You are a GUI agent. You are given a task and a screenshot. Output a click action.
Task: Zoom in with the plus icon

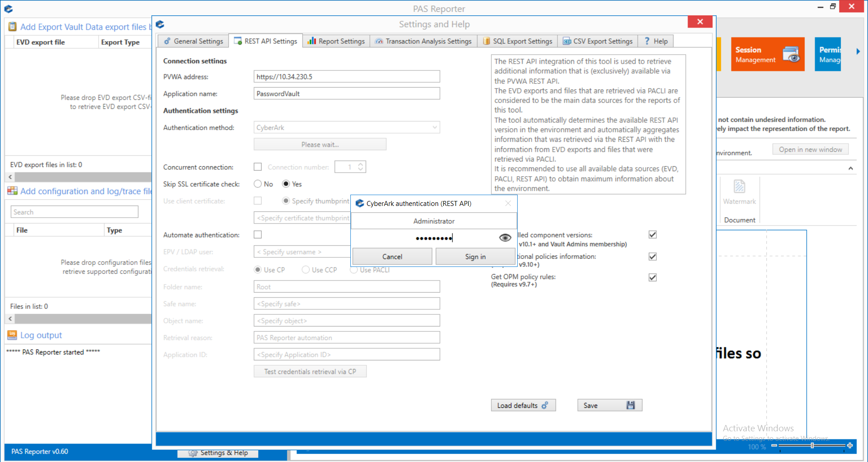click(x=850, y=445)
